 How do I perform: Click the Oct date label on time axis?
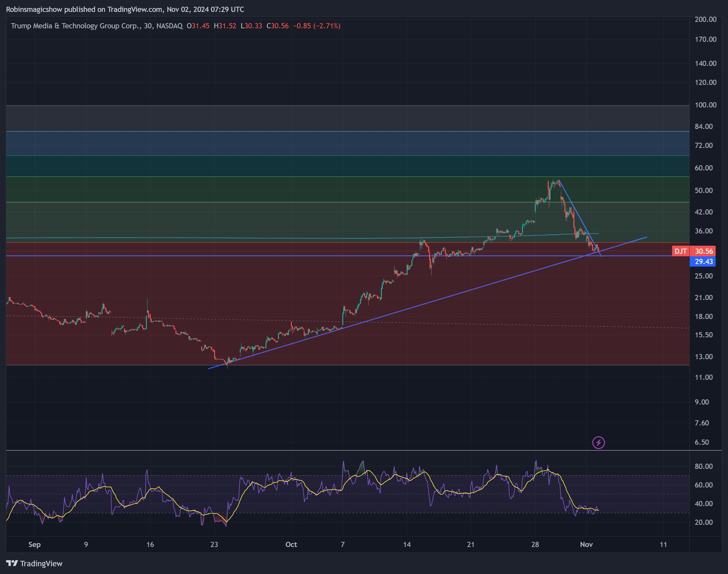[x=291, y=545]
